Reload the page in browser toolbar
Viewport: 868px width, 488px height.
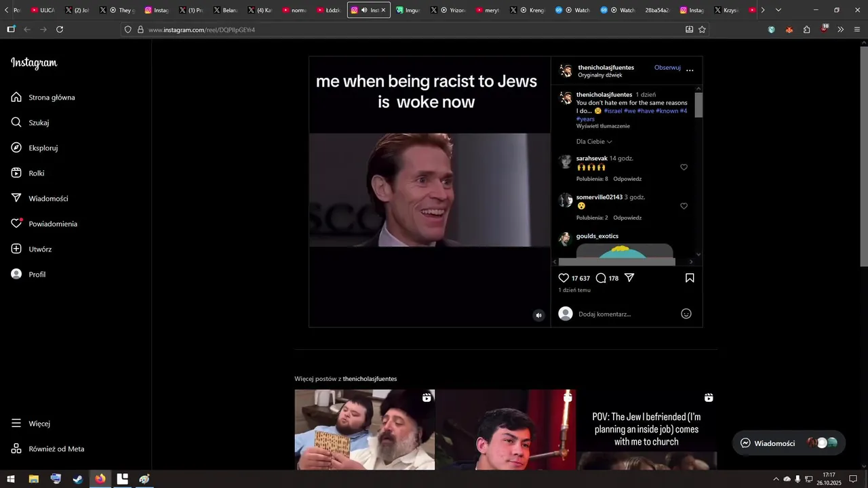tap(60, 29)
